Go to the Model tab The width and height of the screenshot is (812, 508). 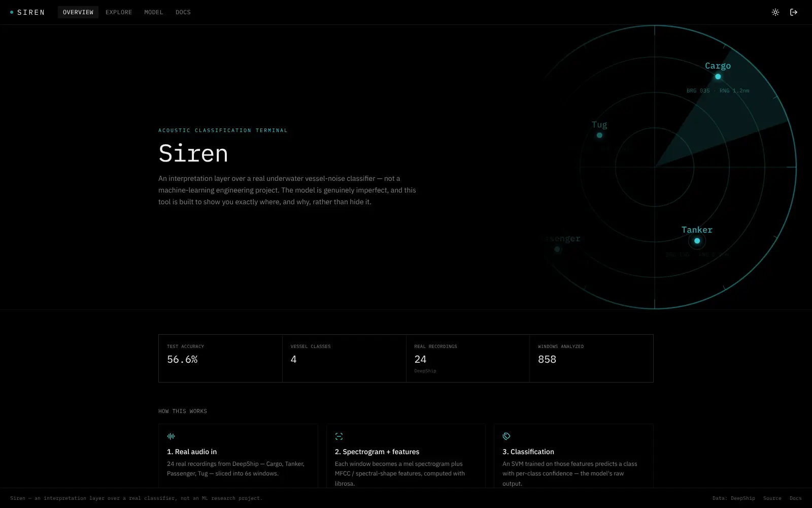(x=154, y=12)
